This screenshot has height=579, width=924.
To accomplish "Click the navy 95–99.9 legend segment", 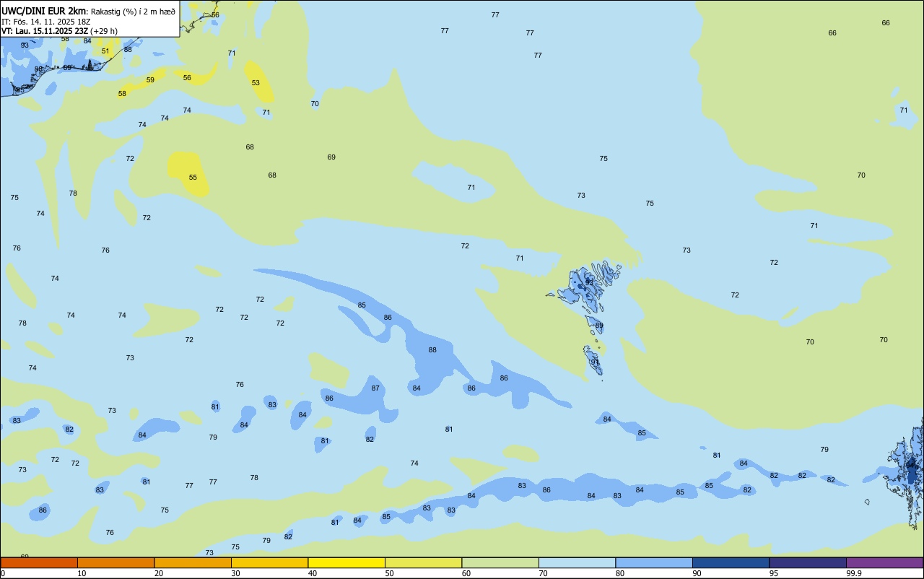I will point(808,562).
